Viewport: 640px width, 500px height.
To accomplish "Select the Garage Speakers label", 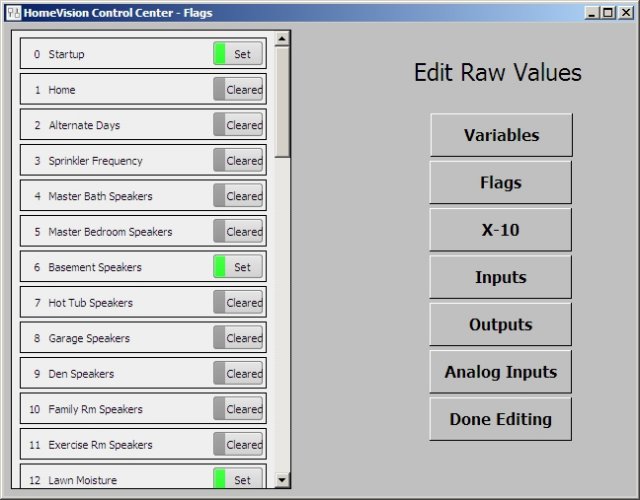I will coord(89,338).
